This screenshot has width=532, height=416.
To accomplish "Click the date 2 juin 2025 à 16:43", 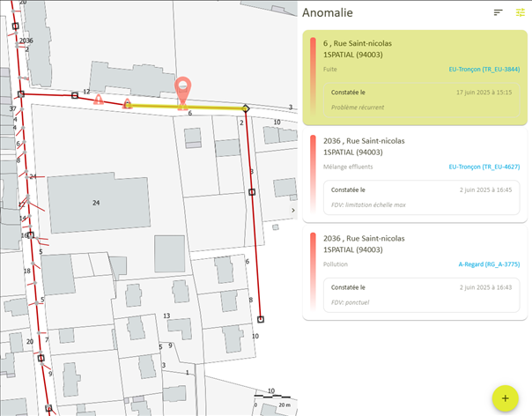I will (x=485, y=287).
